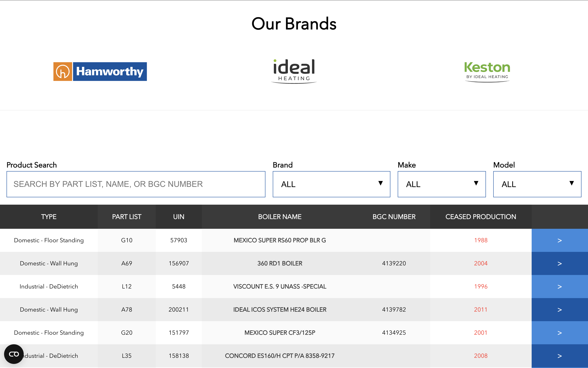Open the round accessibility widget icon

point(14,354)
